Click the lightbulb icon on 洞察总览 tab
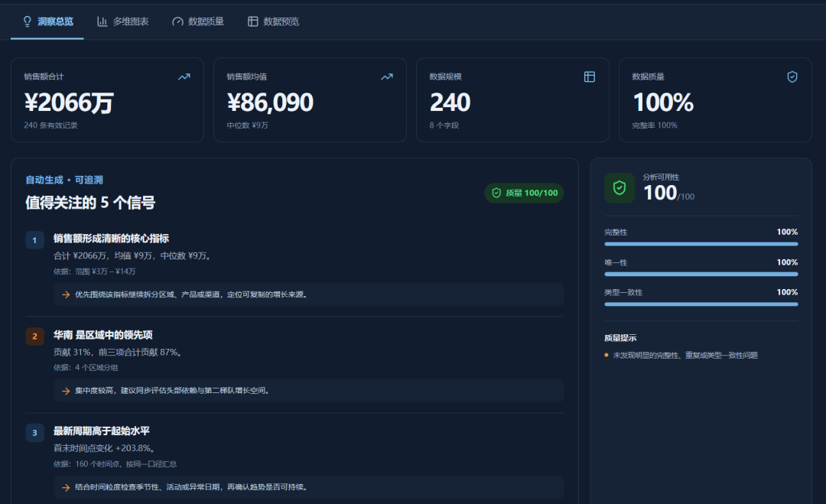This screenshot has width=826, height=504. pos(28,21)
